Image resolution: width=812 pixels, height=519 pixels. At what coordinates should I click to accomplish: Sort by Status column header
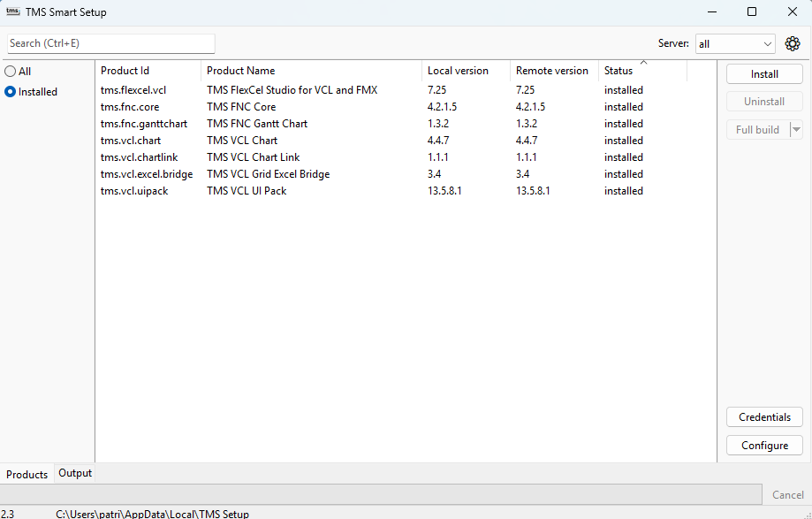(618, 71)
